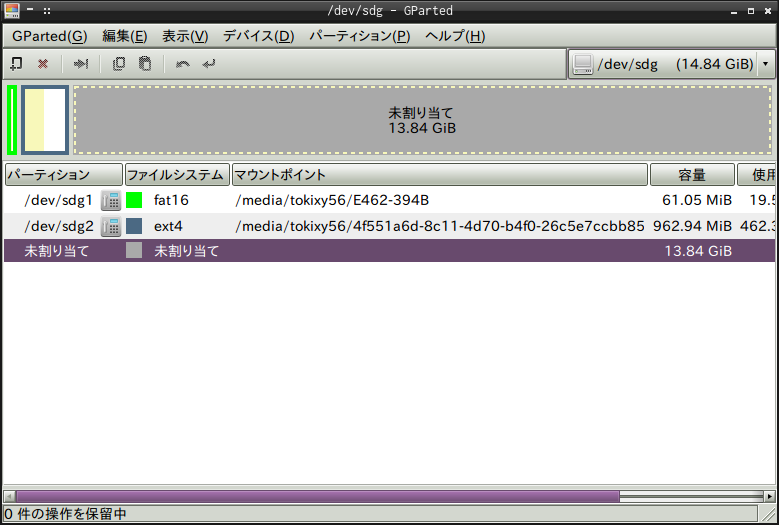Select the 未割り当て partition row
Screen dimensions: 779x525
[x=390, y=250]
